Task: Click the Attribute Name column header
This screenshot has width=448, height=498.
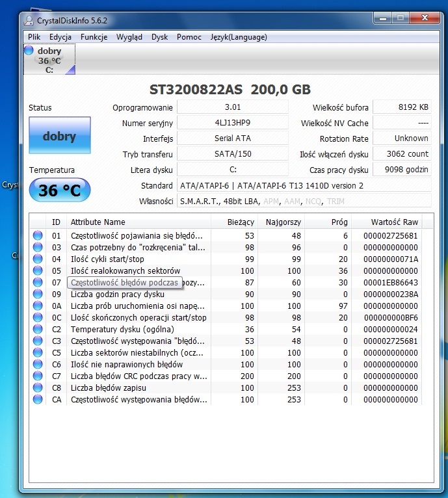Action: (x=138, y=222)
